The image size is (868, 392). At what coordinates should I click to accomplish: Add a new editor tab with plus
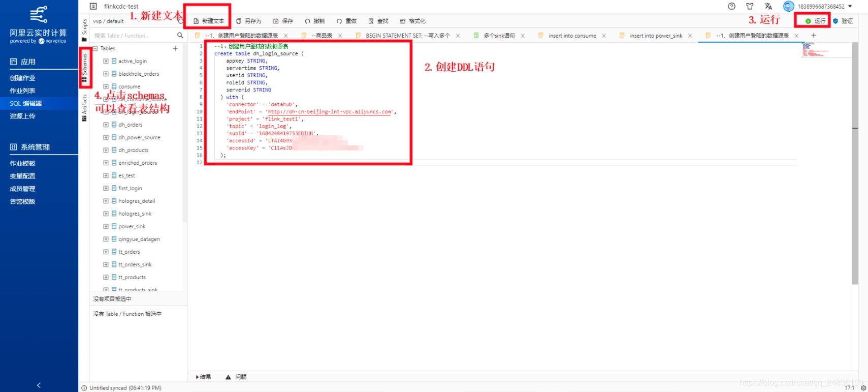pyautogui.click(x=814, y=35)
